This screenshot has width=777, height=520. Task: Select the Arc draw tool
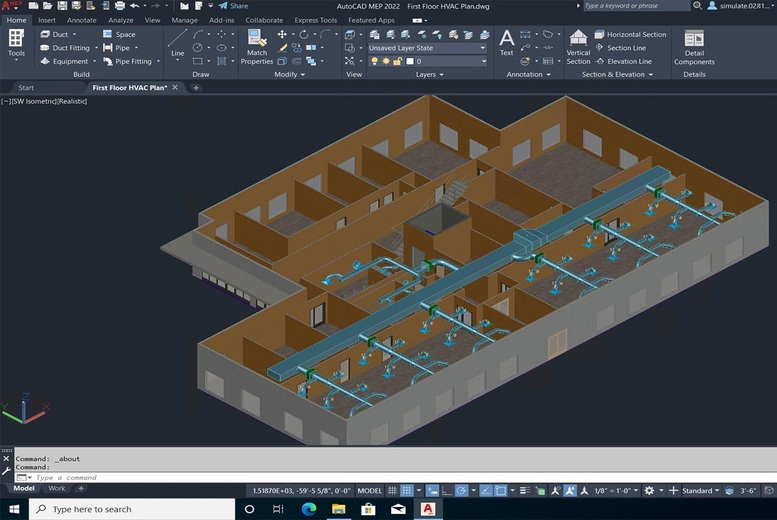pos(198,34)
